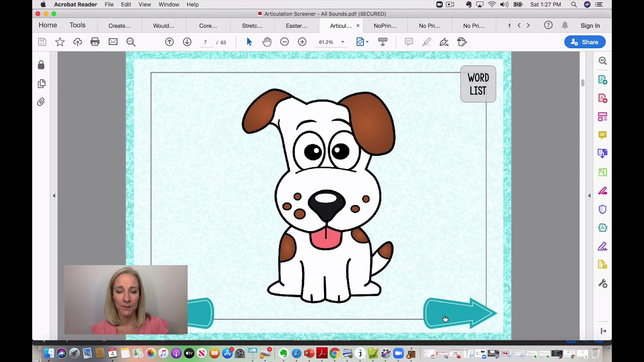644x362 pixels.
Task: Send the file by email
Action: coord(113,42)
